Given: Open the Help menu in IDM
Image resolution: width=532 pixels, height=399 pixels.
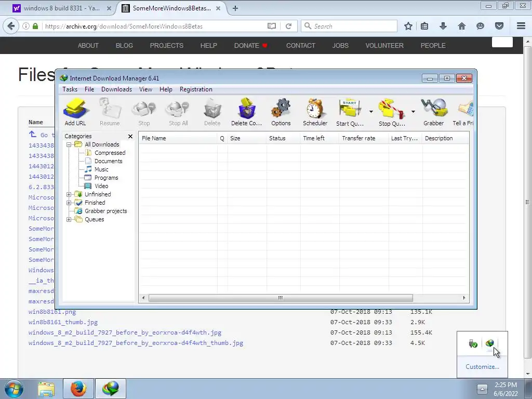Looking at the screenshot, I should [x=166, y=89].
